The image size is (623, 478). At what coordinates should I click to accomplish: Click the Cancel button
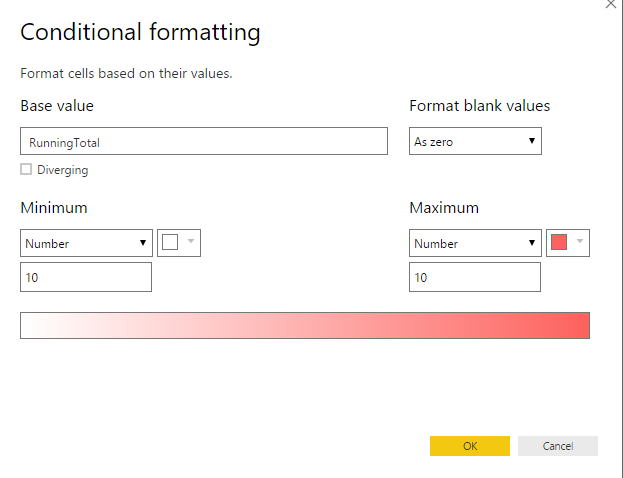[x=558, y=446]
